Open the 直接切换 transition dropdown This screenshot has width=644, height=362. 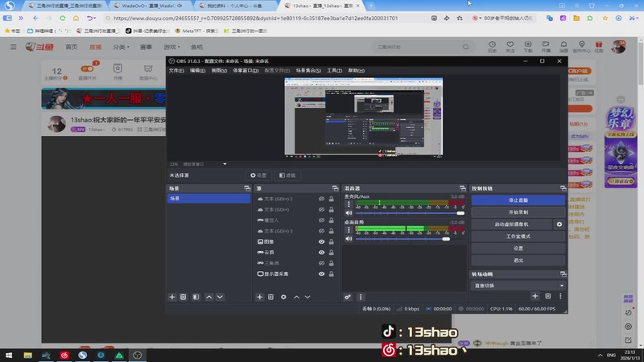click(518, 286)
